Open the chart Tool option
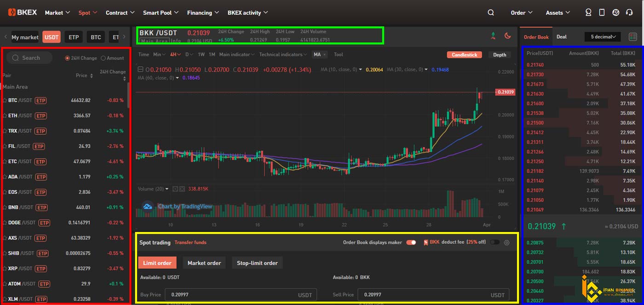Screen dimensions: 644x305 pyautogui.click(x=339, y=55)
